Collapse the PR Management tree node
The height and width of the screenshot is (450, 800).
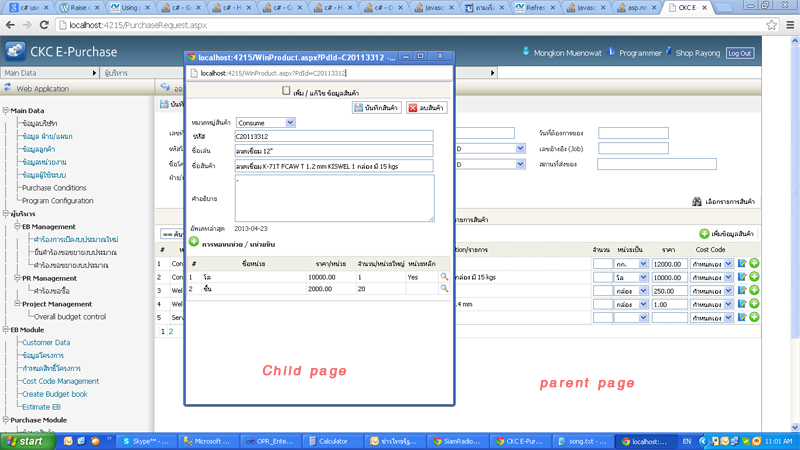point(17,278)
